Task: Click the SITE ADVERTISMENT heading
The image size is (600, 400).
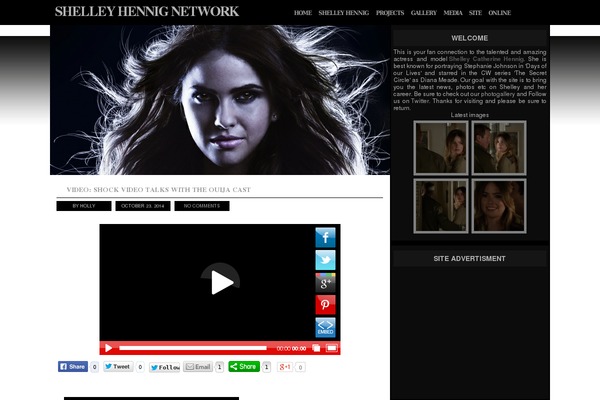Action: 470,259
